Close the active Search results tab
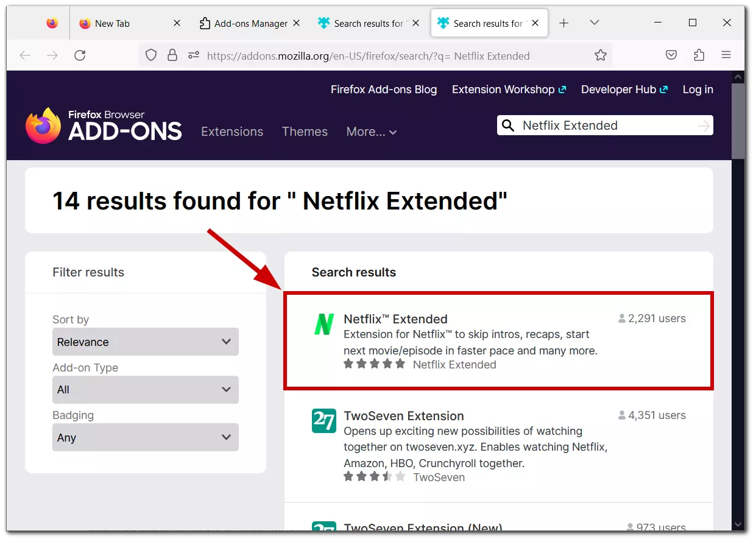756x542 pixels. [x=535, y=23]
